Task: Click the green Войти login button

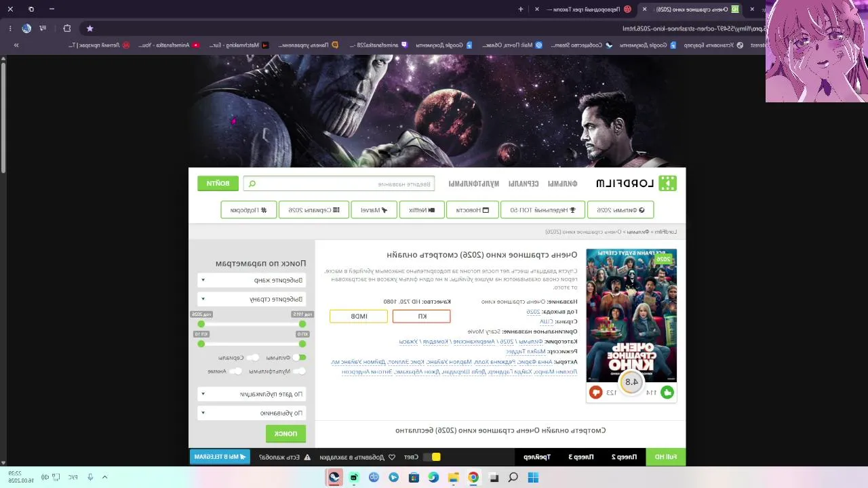Action: (218, 183)
